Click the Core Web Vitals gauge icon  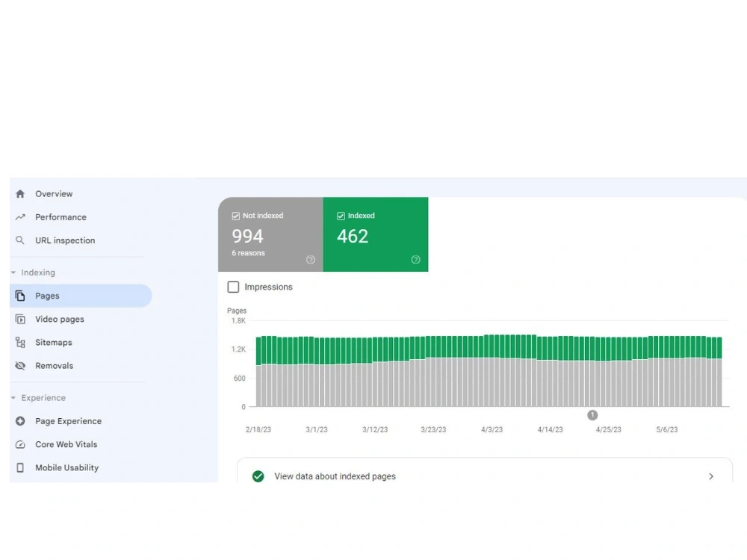(x=20, y=444)
